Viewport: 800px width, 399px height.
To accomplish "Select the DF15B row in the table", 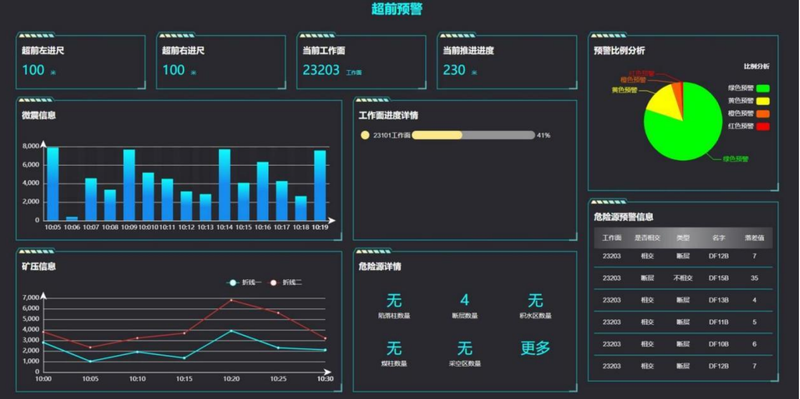I will [683, 278].
